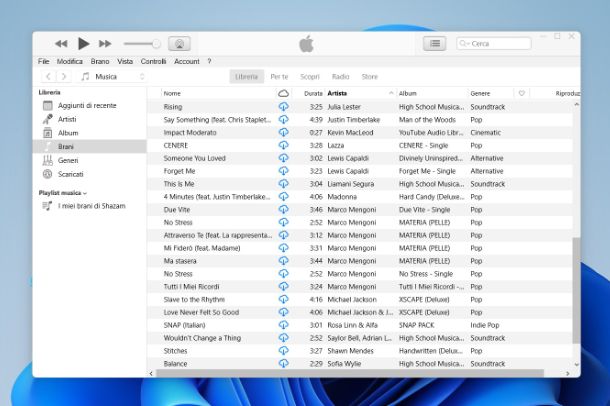
Task: Open the Brano menu
Action: click(x=100, y=61)
